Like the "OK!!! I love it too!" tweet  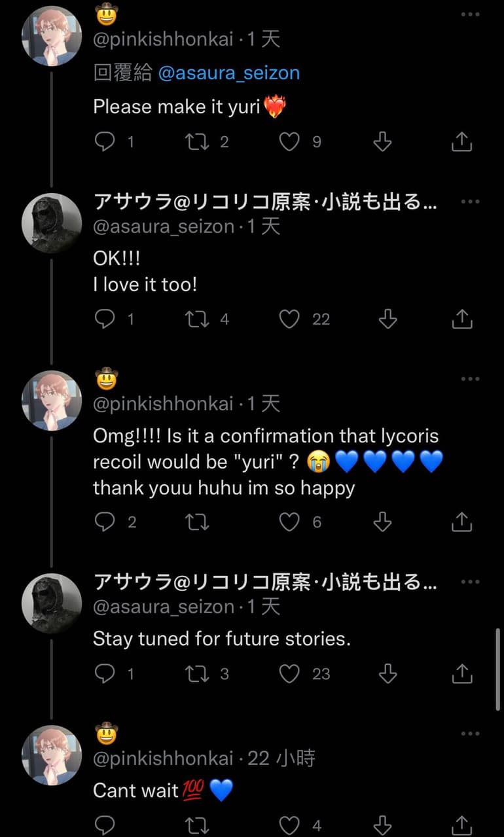pos(289,319)
